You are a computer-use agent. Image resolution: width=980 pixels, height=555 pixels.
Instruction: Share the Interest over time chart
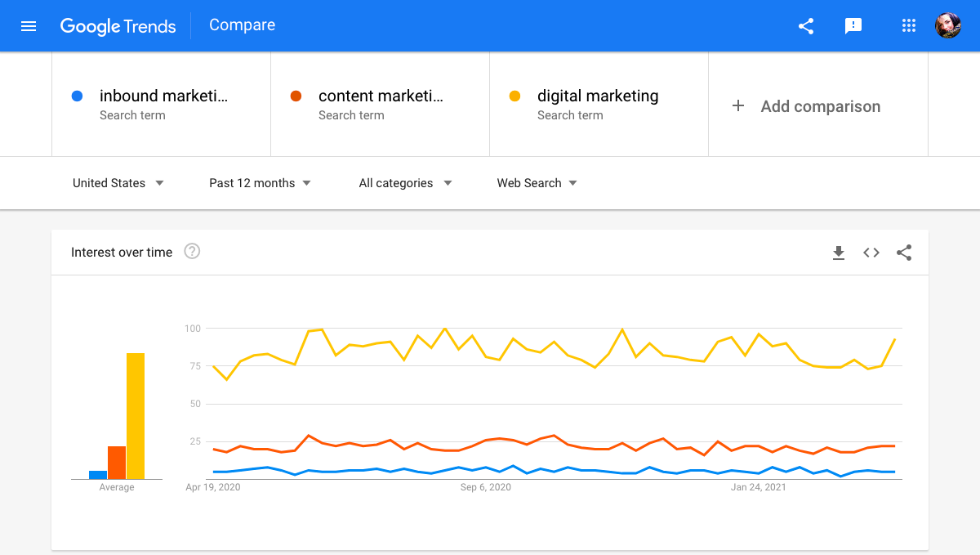pos(904,253)
